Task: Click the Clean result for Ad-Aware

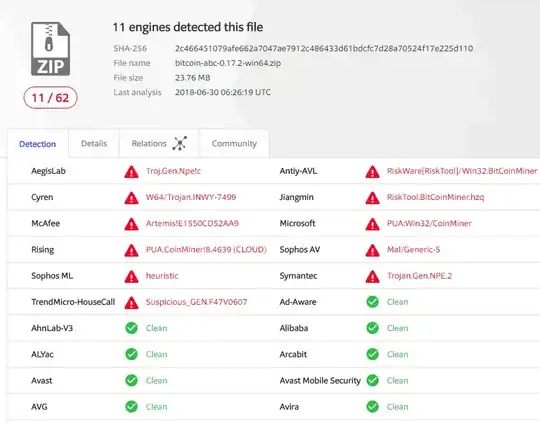Action: [x=397, y=302]
